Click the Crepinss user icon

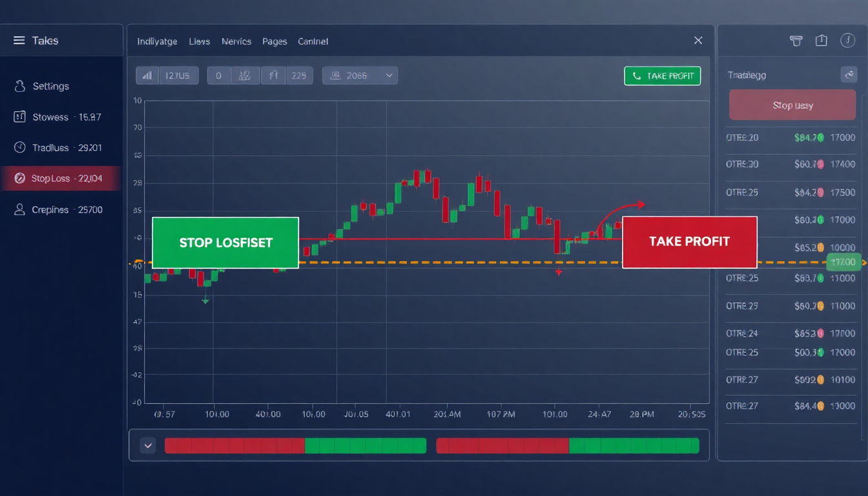19,209
